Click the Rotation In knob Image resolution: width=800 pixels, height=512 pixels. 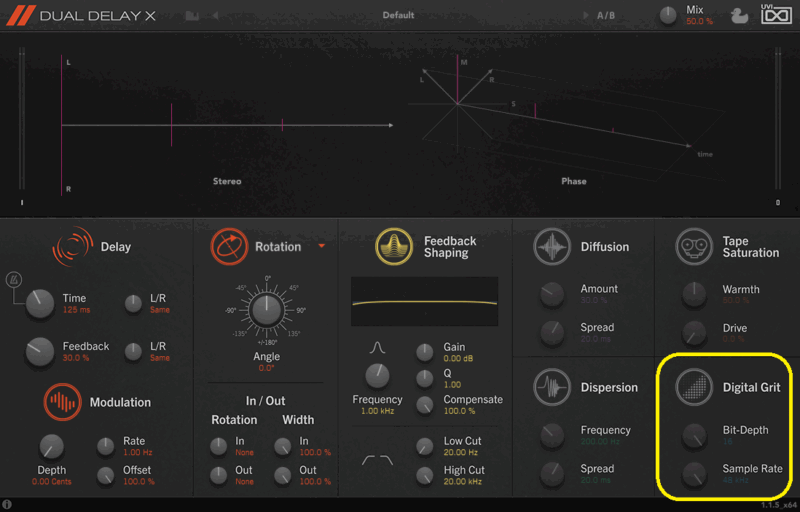218,446
